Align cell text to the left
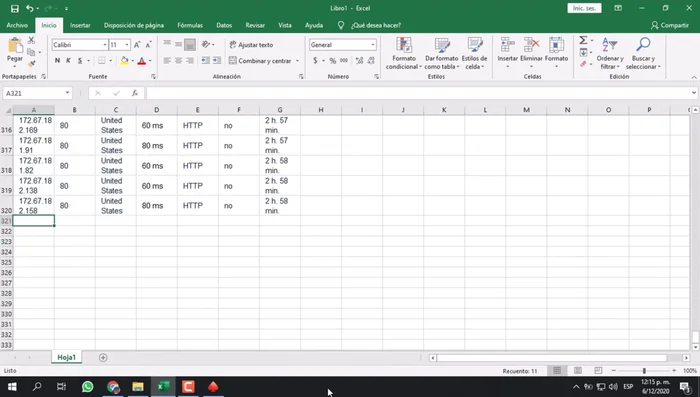Screen dimensions: 700x397 click(x=167, y=61)
